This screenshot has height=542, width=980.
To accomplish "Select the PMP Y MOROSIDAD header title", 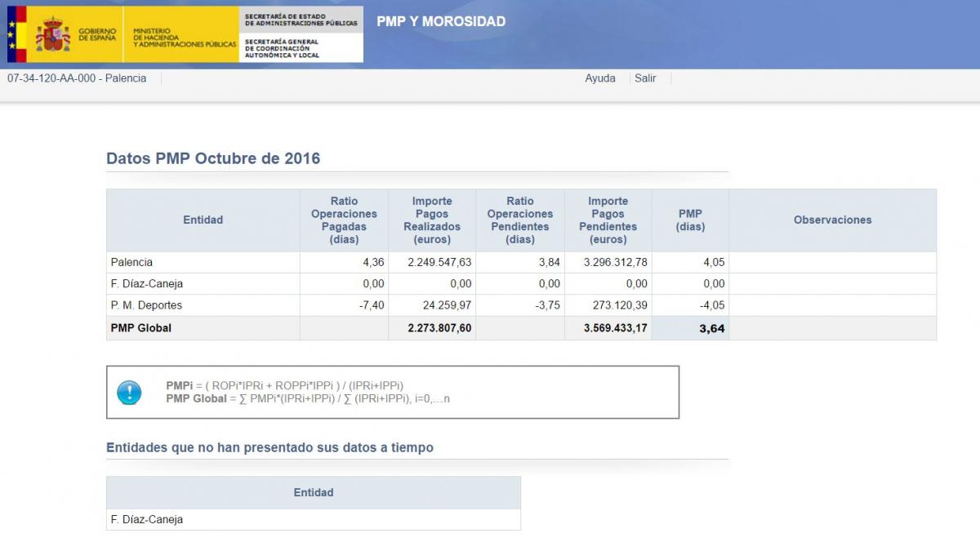I will (x=440, y=21).
